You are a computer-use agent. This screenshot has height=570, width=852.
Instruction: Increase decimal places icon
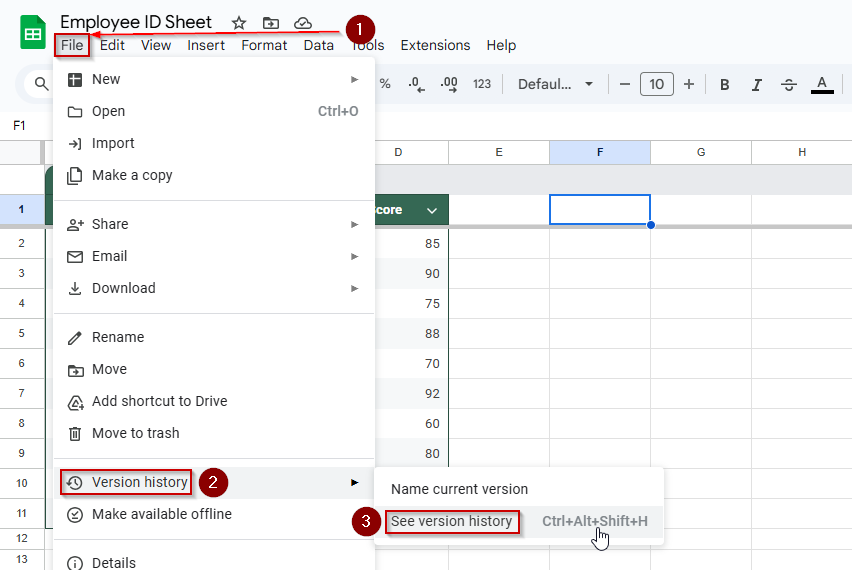pos(449,84)
